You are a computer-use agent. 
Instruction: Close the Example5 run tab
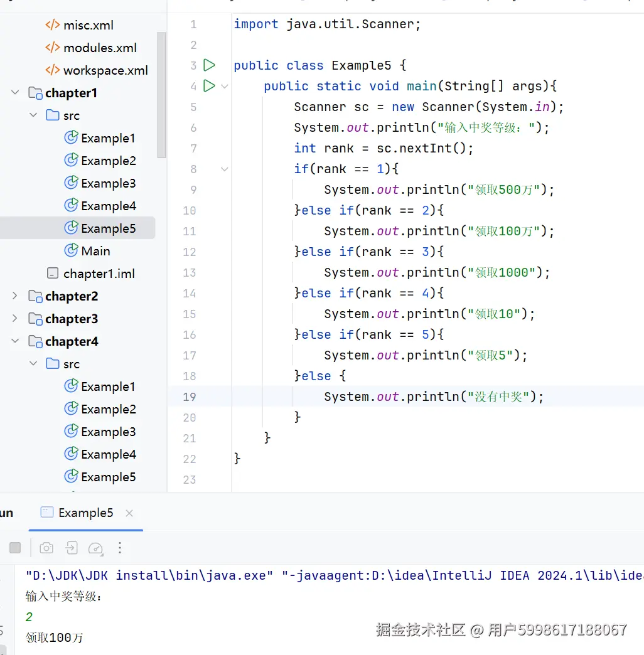129,513
